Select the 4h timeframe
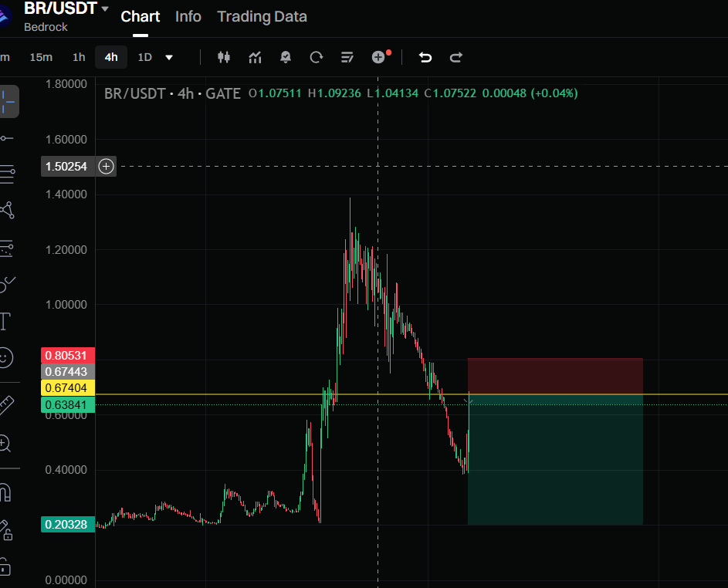728x588 pixels. click(x=111, y=57)
